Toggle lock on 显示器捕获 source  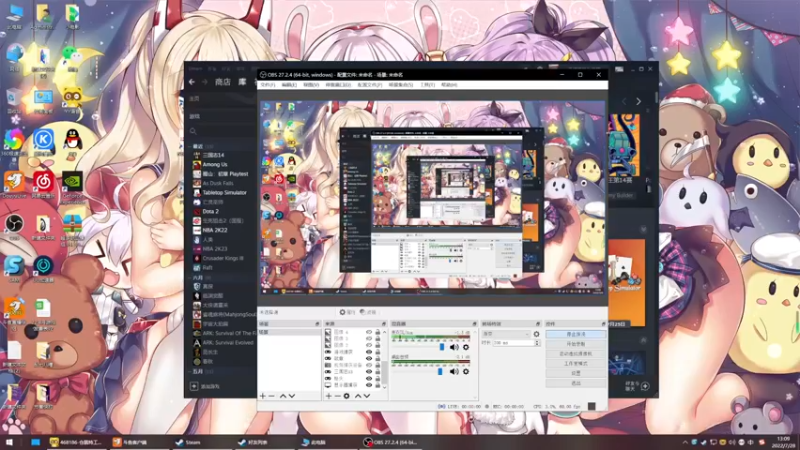coord(378,385)
